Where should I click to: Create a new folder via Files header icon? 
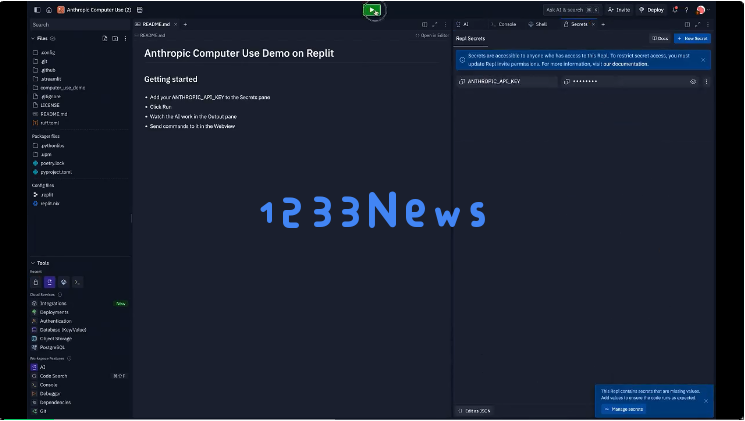point(115,38)
